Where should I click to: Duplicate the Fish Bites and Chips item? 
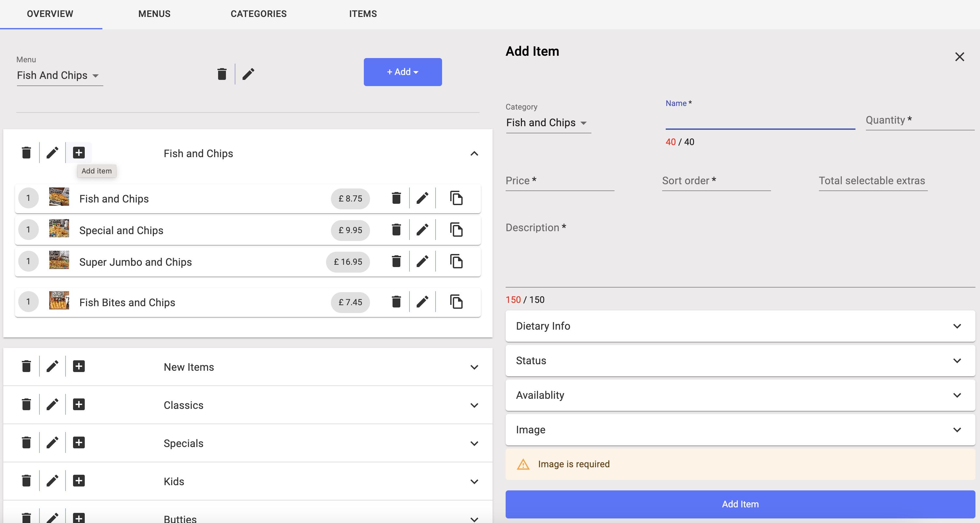coord(456,302)
